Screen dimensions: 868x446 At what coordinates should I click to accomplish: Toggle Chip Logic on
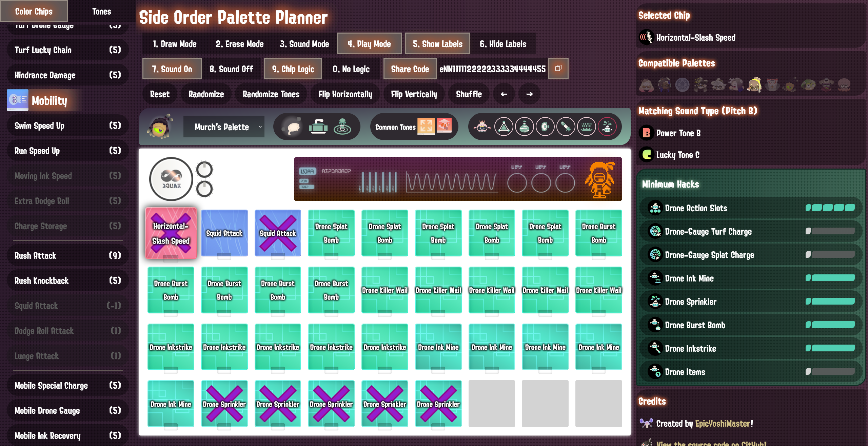pyautogui.click(x=293, y=69)
